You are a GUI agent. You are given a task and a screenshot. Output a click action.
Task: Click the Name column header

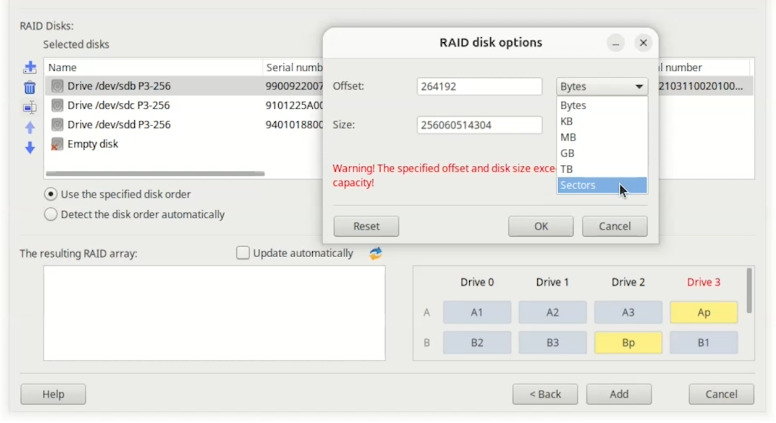point(153,68)
